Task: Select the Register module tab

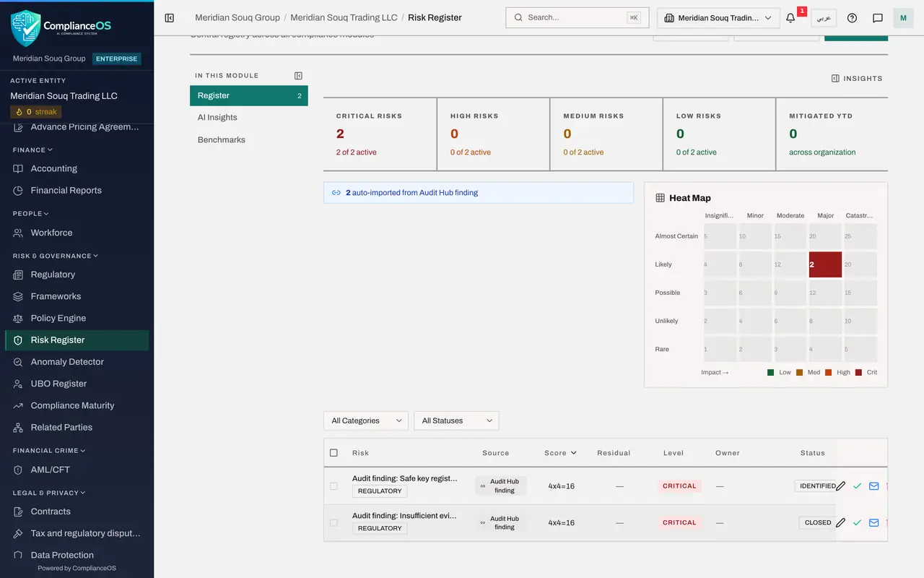Action: 249,95
